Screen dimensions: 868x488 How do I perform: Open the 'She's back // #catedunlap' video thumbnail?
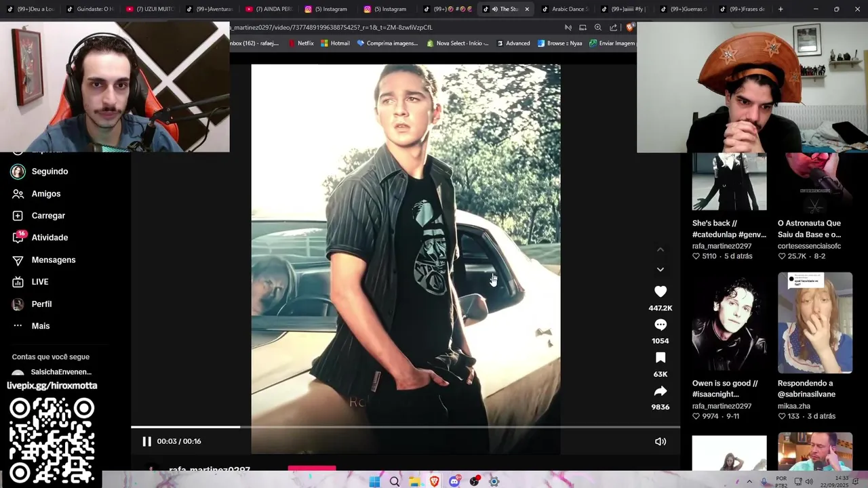729,182
